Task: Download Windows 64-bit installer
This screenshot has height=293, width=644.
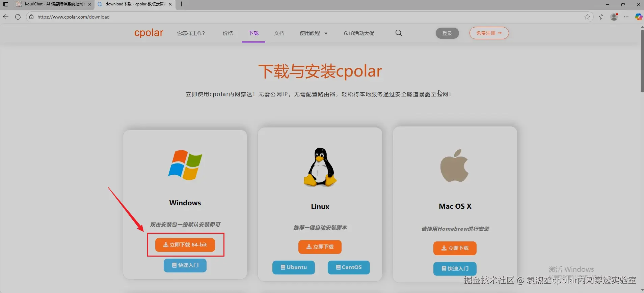Action: pos(185,245)
